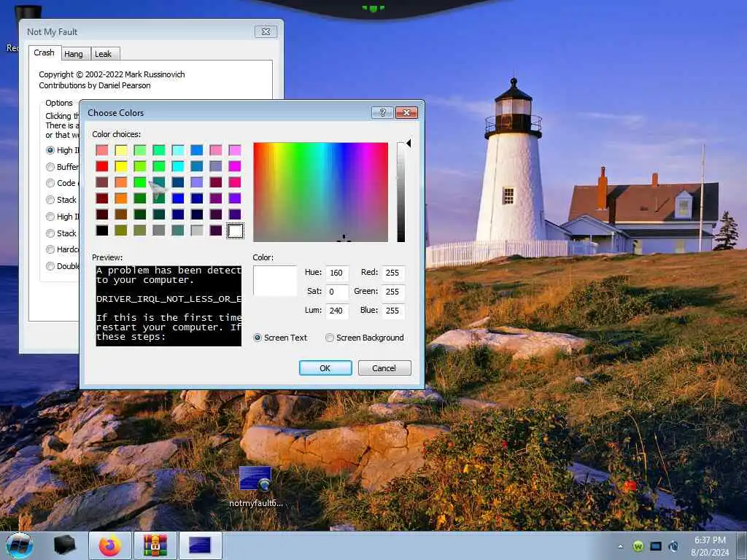Viewport: 747px width, 560px height.
Task: Click the monitor tray icon
Action: click(x=656, y=546)
